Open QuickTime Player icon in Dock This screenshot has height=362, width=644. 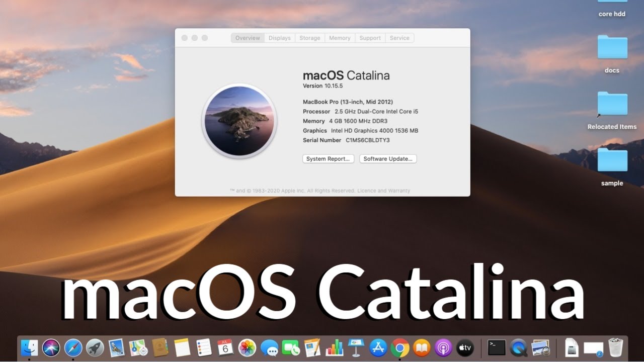519,347
